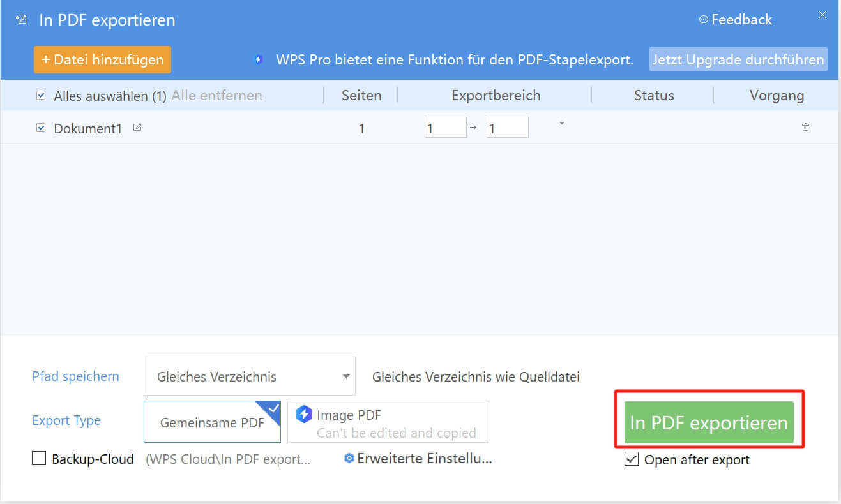Screen dimensions: 841x504
Task: Click the Feedback speech bubble icon
Action: click(704, 19)
